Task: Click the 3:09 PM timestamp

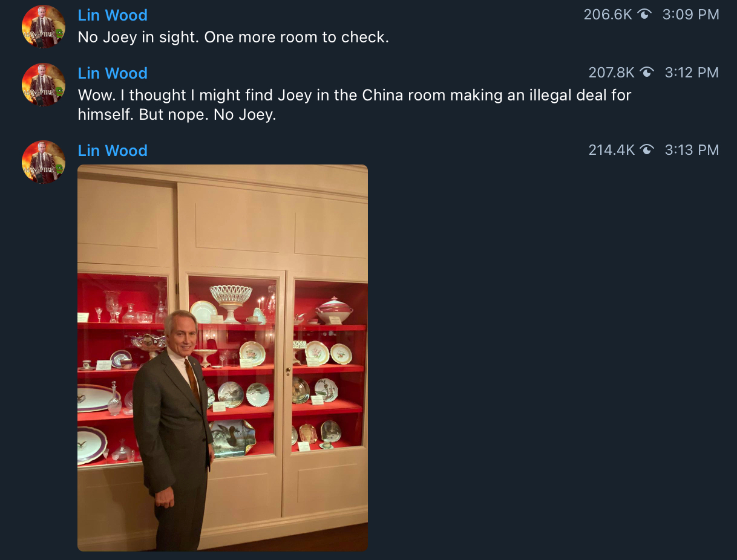Action: [x=691, y=15]
